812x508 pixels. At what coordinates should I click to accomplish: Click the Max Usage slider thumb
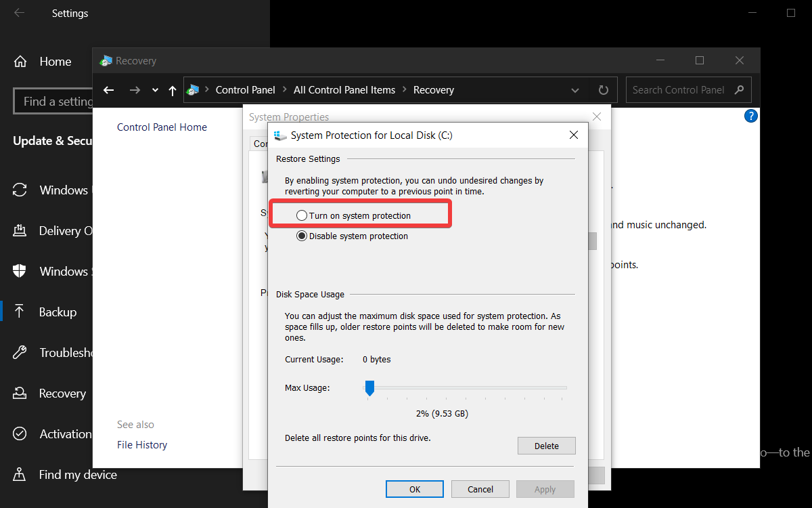coord(369,388)
